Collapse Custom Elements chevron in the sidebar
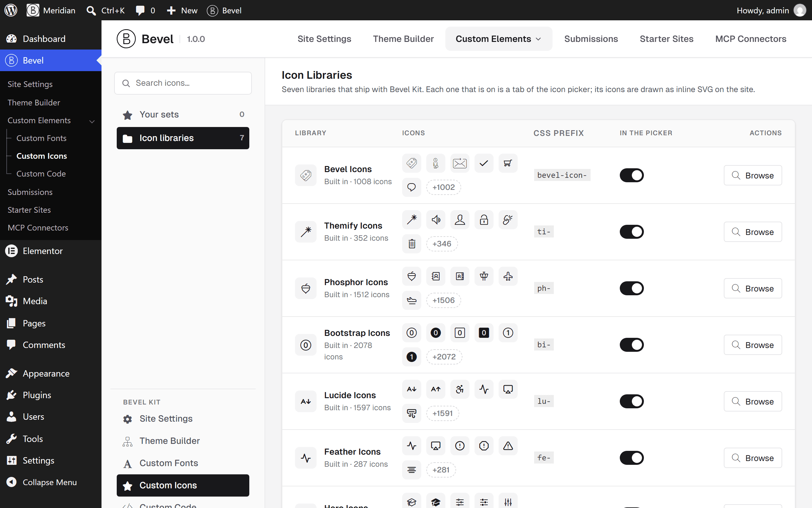This screenshot has height=508, width=812. click(x=92, y=121)
